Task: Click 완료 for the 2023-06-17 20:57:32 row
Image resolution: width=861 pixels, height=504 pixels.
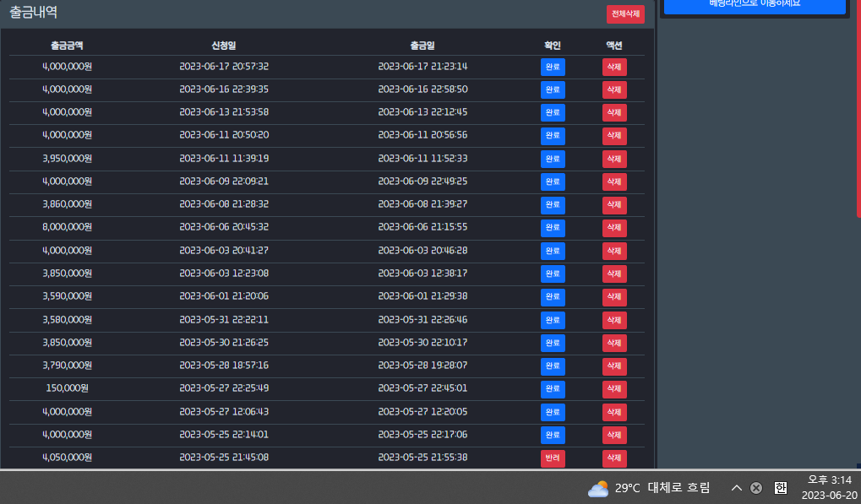Action: pyautogui.click(x=553, y=67)
